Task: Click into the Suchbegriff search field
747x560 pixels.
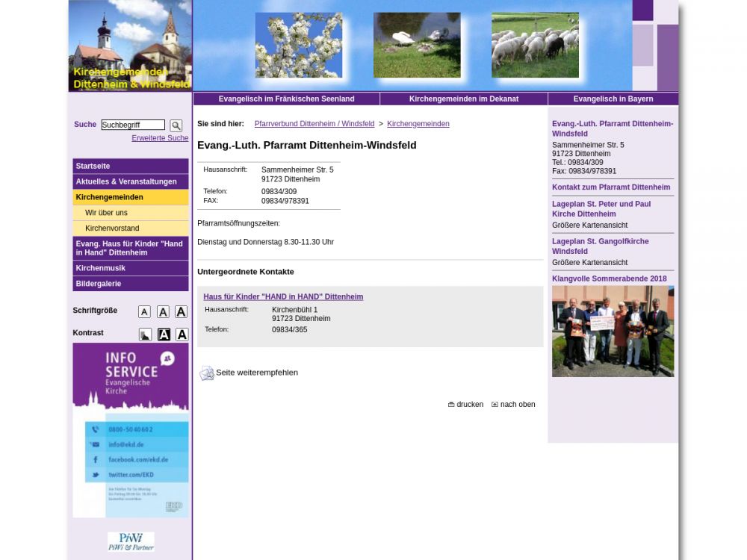Action: coord(133,125)
